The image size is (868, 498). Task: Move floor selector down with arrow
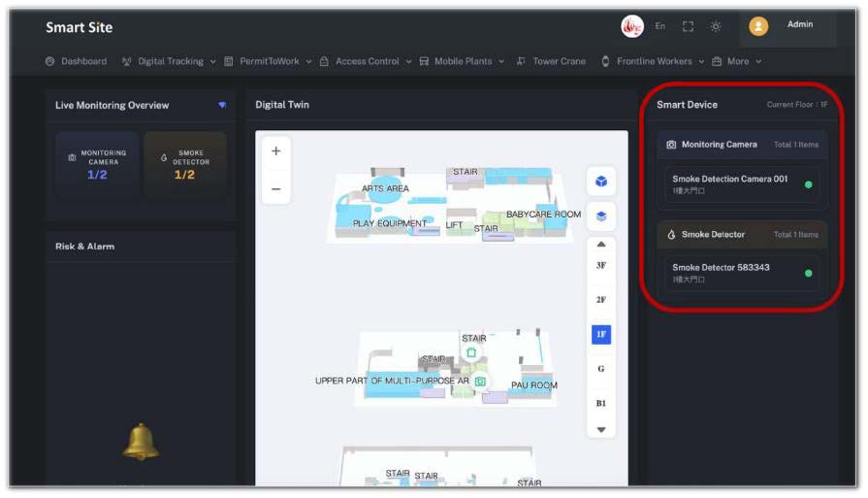point(600,430)
